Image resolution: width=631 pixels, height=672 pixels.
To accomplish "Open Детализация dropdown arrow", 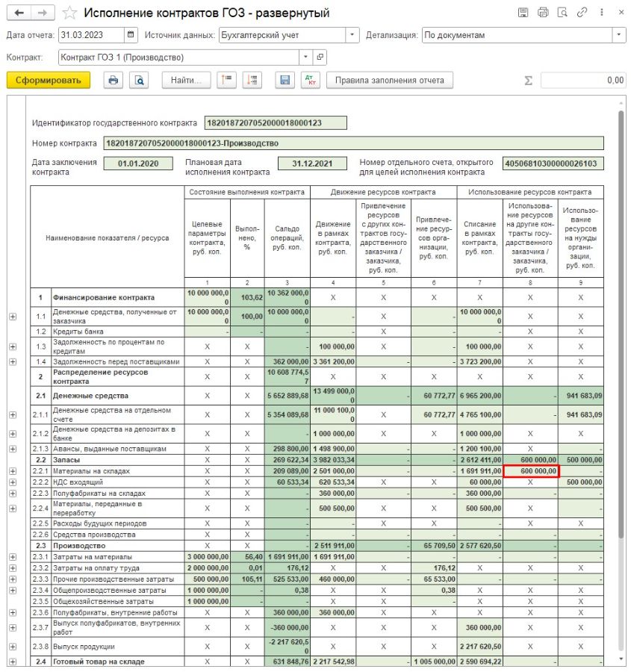I will click(x=618, y=35).
